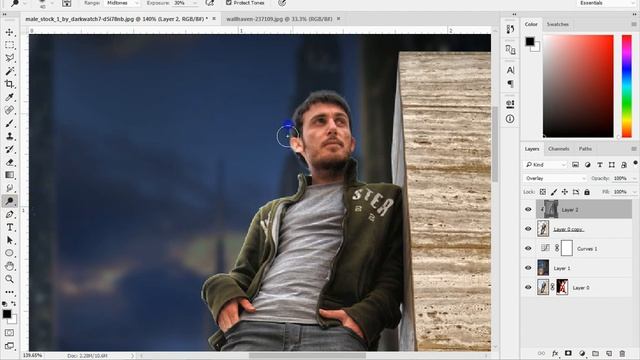Hide Curves 1 layer visibility eye
The width and height of the screenshot is (640, 360).
click(528, 248)
